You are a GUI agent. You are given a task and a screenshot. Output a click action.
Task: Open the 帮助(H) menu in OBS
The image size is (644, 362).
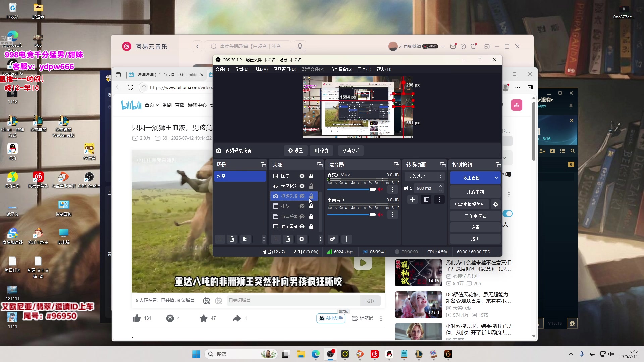384,69
